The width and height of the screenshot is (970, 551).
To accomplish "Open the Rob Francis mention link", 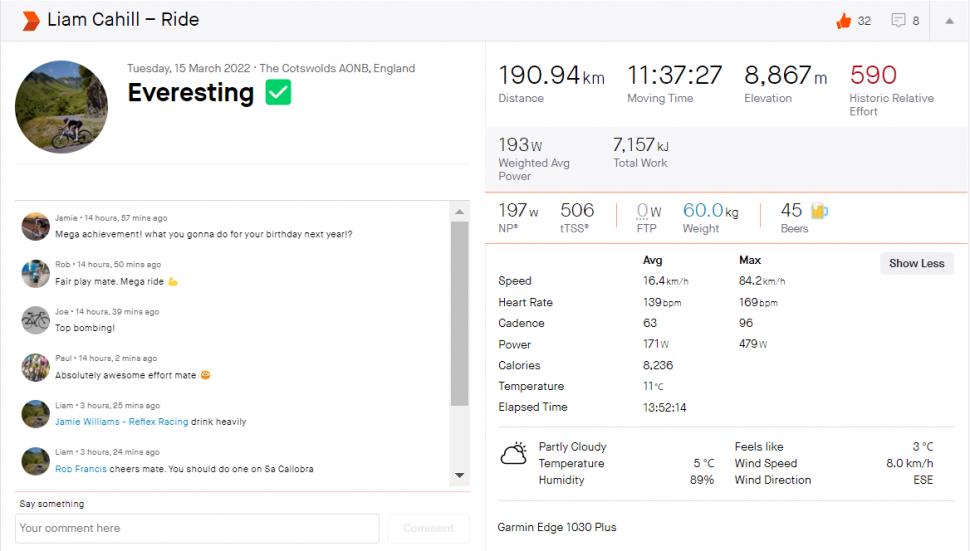I will 80,469.
